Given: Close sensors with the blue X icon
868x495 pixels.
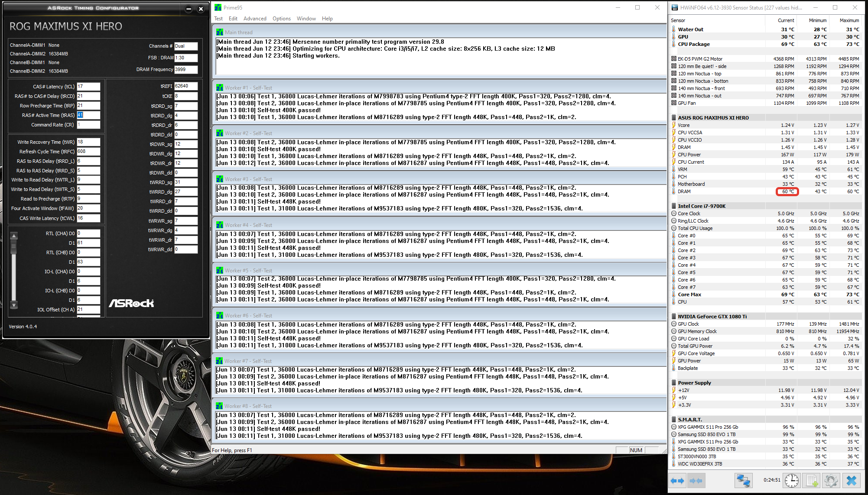Looking at the screenshot, I should 851,481.
